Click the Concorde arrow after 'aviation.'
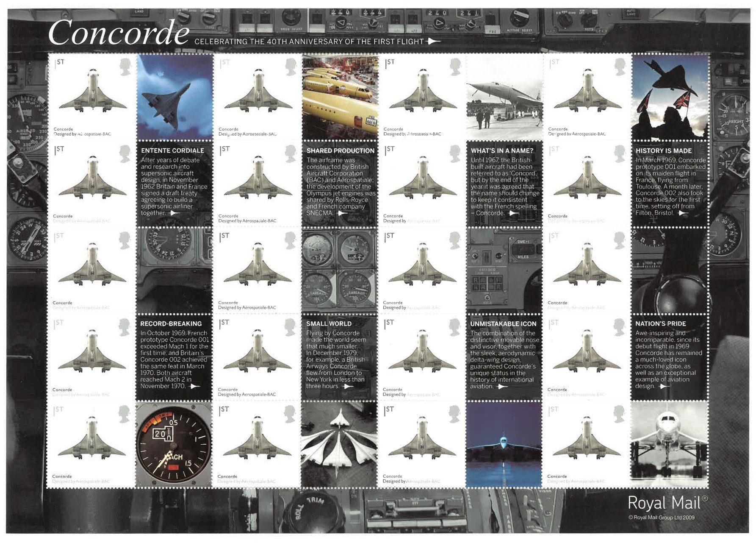Viewport: 756px width, 543px height. 502,386
